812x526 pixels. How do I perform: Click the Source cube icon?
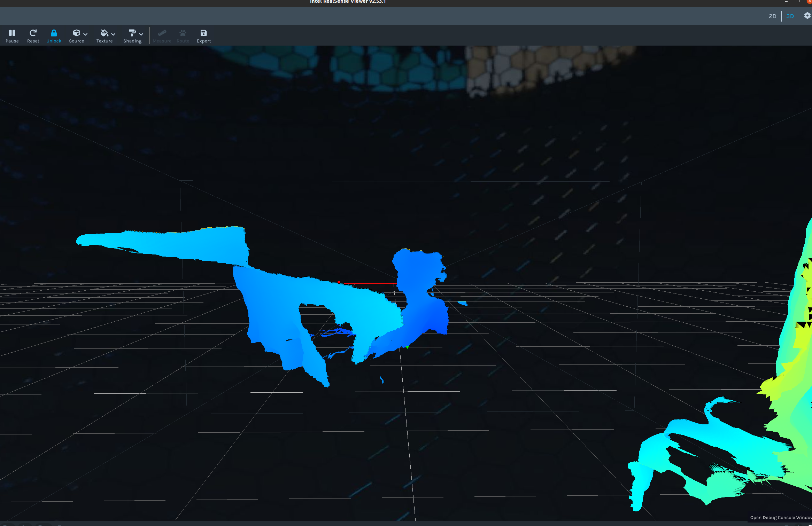pos(76,33)
